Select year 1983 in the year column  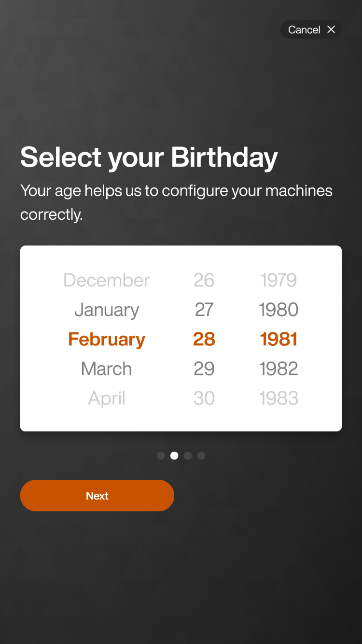click(x=278, y=398)
